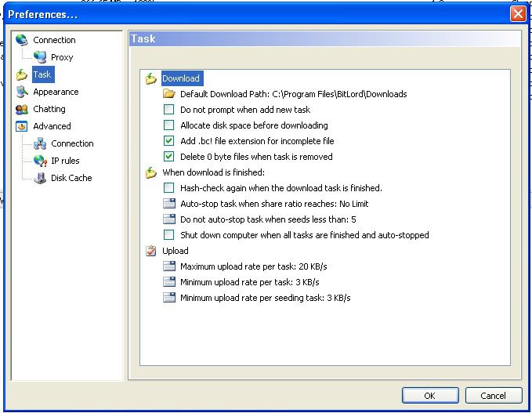Enable 'Do not prompt when add new task'
532x413 pixels.
click(168, 110)
